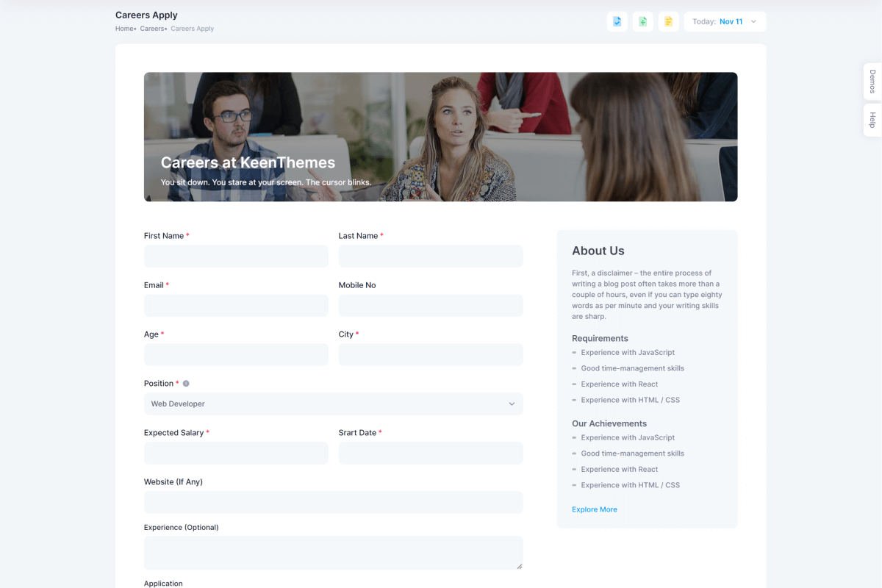Follow the Explore More link
Image resolution: width=882 pixels, height=588 pixels.
(594, 509)
